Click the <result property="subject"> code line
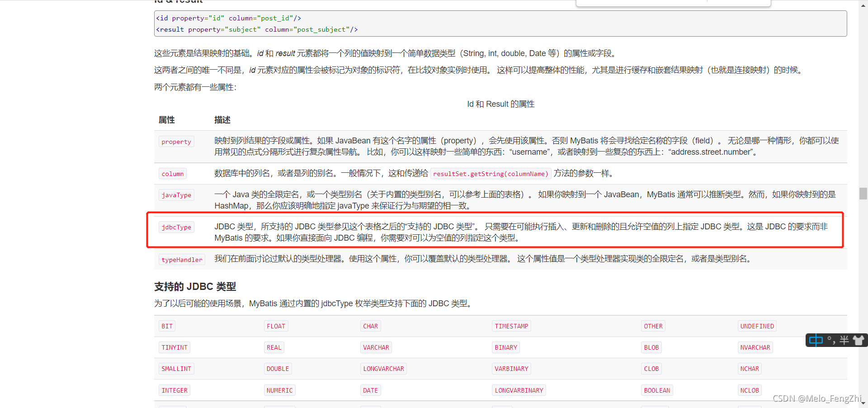Screen dimensions: 868x408 [257, 29]
